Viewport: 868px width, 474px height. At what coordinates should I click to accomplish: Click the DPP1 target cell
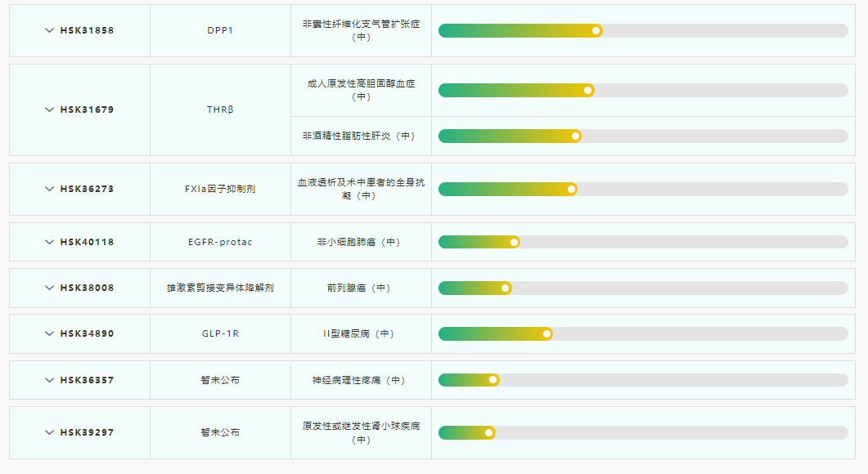point(220,30)
